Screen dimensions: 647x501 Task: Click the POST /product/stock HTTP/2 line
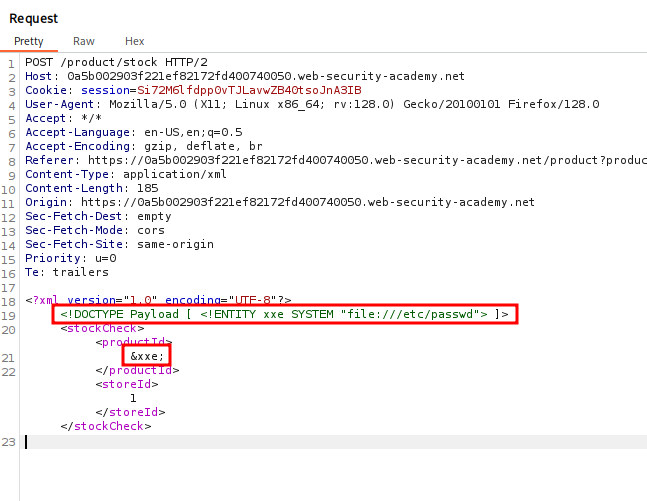click(x=116, y=62)
